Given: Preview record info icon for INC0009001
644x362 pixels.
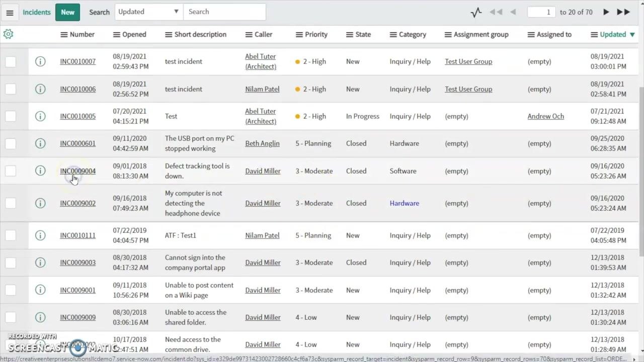Looking at the screenshot, I should (40, 290).
